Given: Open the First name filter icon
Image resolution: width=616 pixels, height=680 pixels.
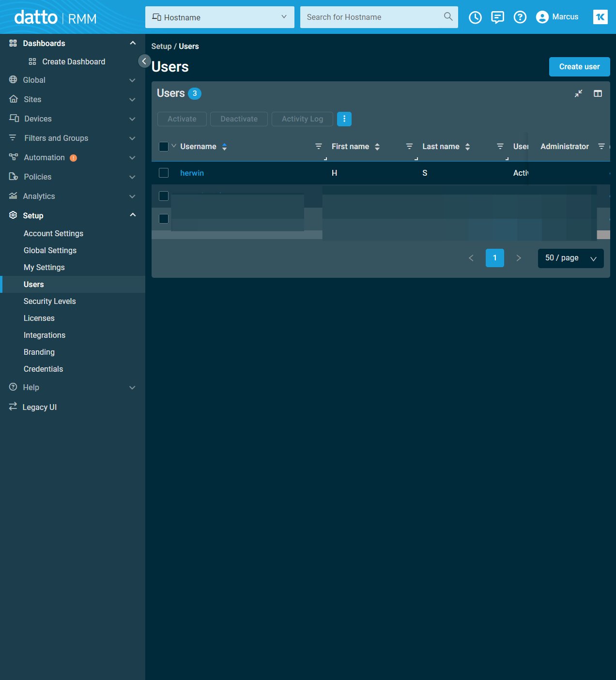Looking at the screenshot, I should [409, 146].
